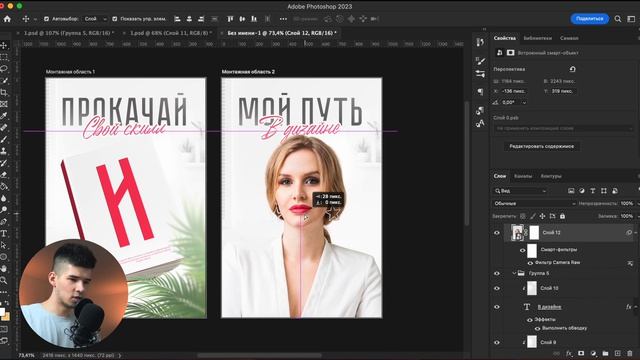This screenshot has width=640, height=360.
Task: Open the search magnifier at top right
Action: tap(618, 19)
